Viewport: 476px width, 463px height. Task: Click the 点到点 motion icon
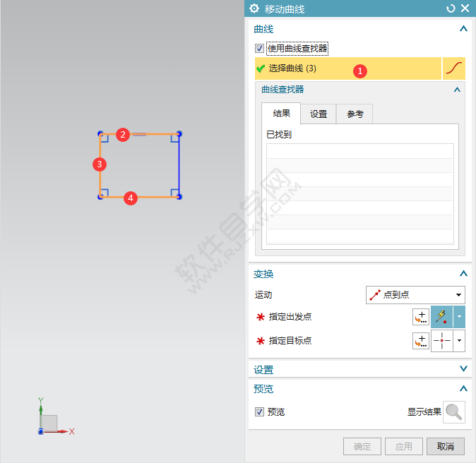click(375, 295)
